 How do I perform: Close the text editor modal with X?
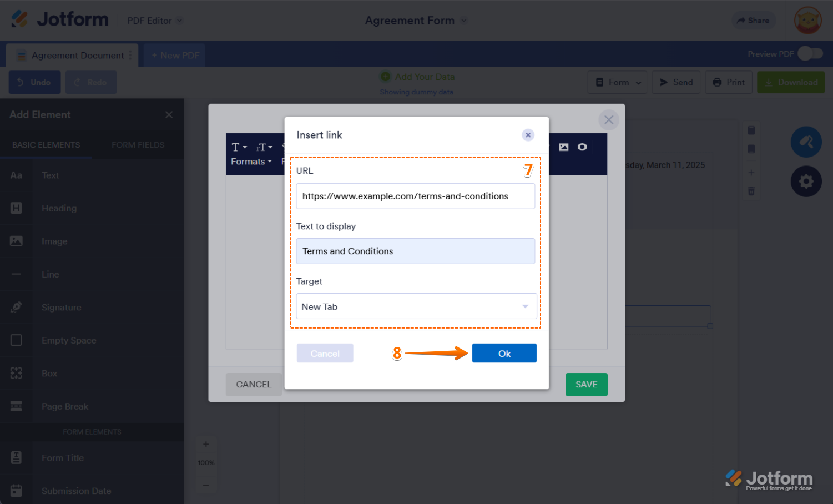[x=609, y=119]
